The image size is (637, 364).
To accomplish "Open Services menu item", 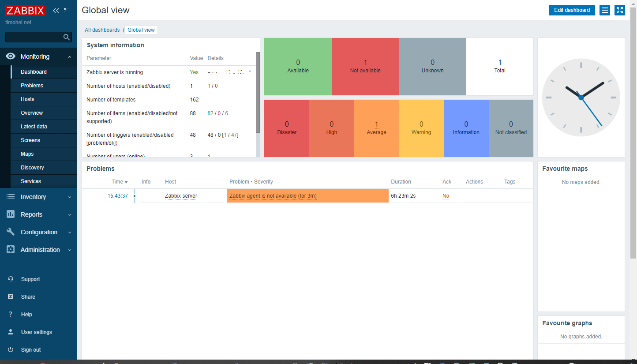I will pyautogui.click(x=44, y=181).
